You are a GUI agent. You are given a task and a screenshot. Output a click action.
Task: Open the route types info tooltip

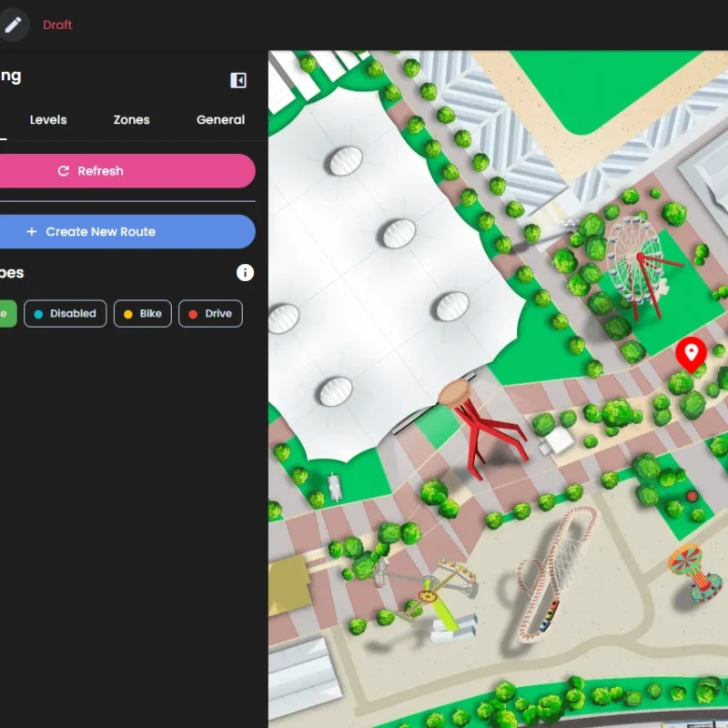point(245,272)
